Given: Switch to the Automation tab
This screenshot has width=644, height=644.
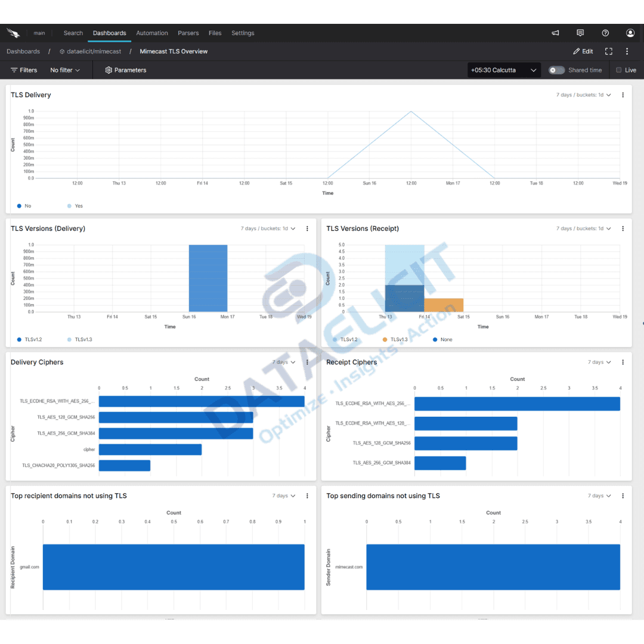Looking at the screenshot, I should [x=152, y=33].
